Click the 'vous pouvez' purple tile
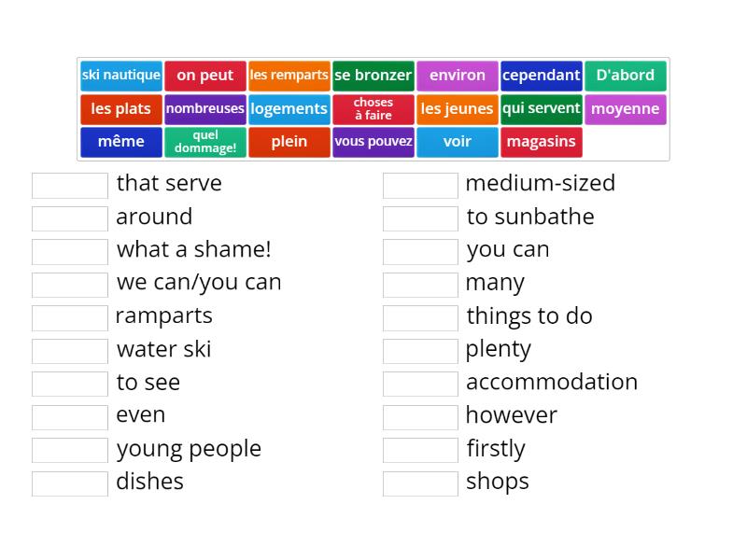747x560 pixels. click(x=373, y=142)
